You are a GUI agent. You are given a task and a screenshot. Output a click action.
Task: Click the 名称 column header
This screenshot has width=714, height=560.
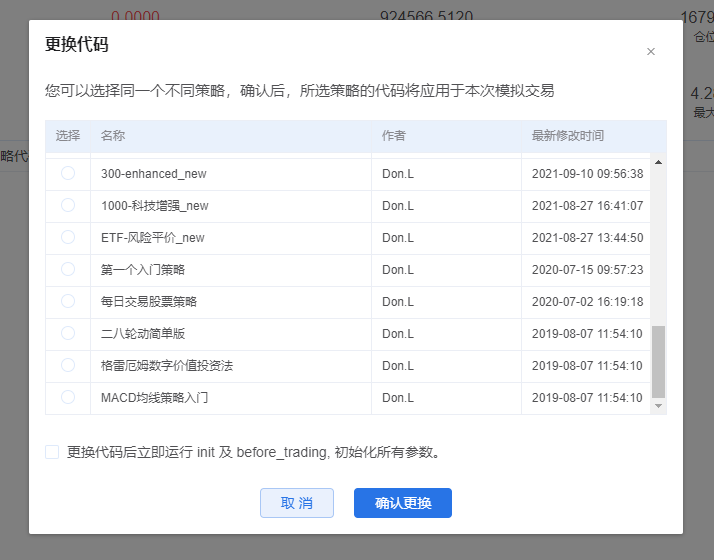113,136
